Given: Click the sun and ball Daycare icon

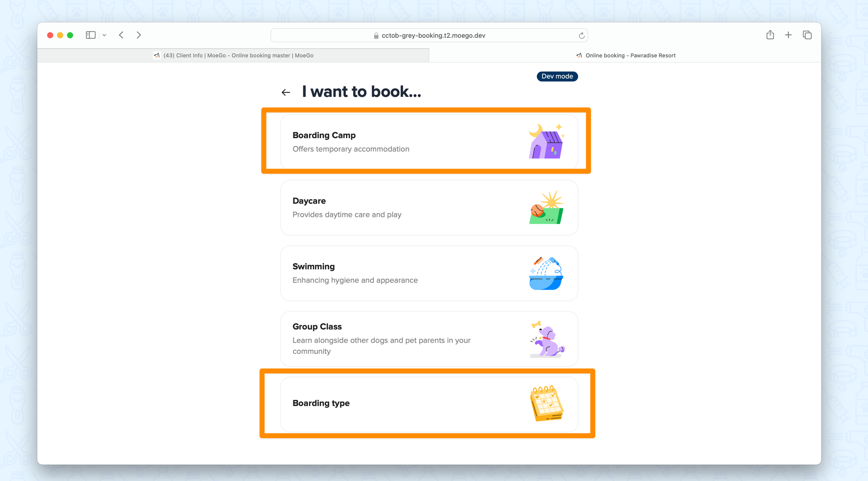Looking at the screenshot, I should pos(546,208).
